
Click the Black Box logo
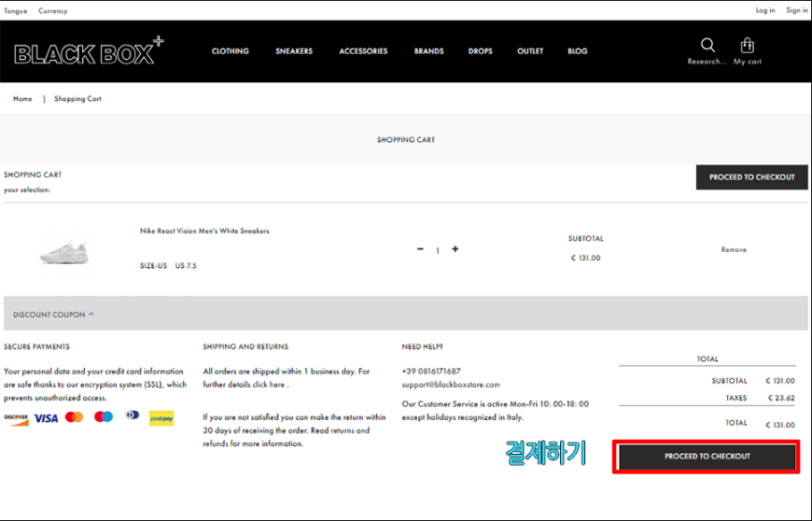tap(89, 50)
